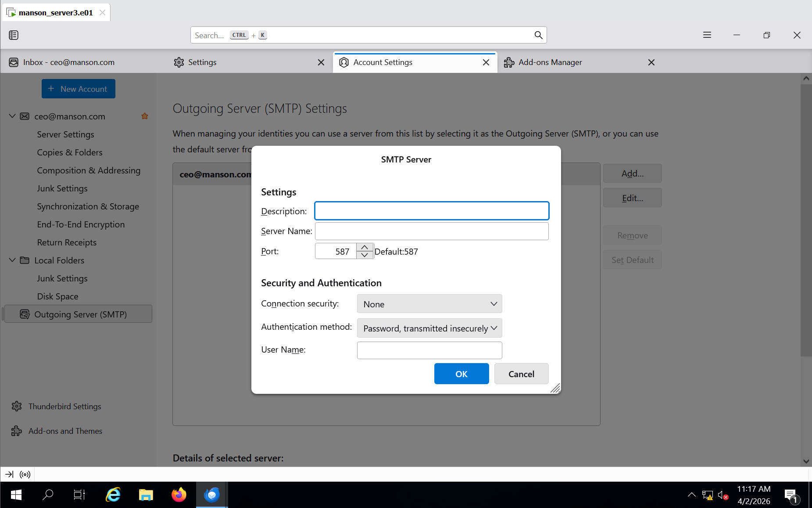Viewport: 812px width, 508px height.
Task: Decrease the port number with down arrow
Action: 365,255
